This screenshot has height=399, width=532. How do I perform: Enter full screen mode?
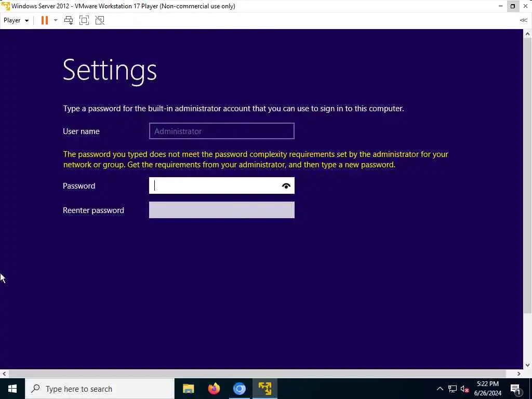click(x=84, y=20)
